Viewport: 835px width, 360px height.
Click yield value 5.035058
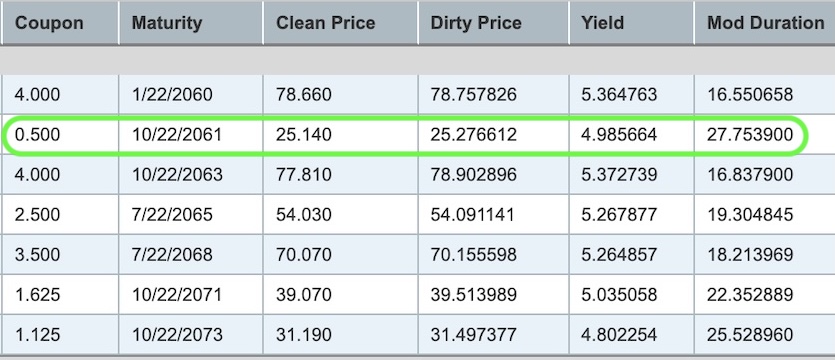pyautogui.click(x=620, y=294)
